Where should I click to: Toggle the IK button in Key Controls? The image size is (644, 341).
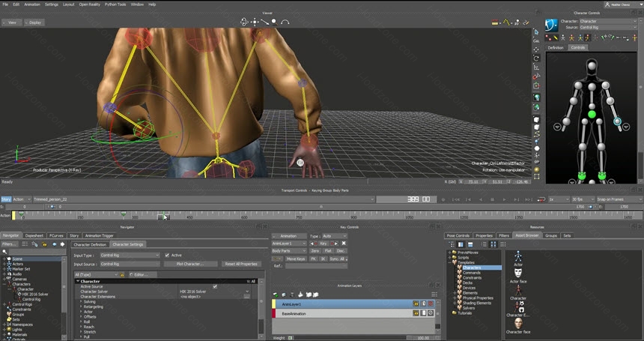(323, 259)
